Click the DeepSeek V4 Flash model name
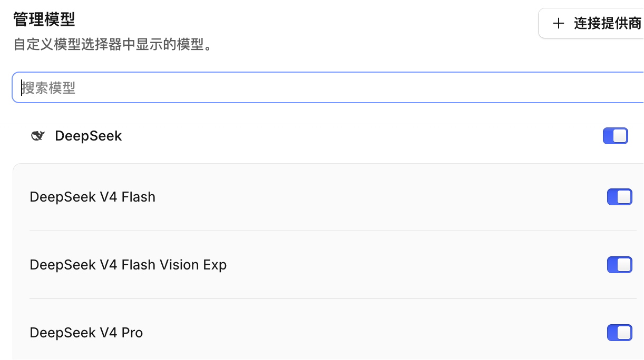 tap(93, 197)
